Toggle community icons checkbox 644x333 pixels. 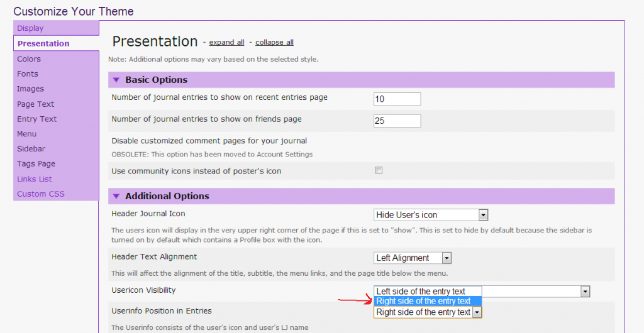(379, 170)
